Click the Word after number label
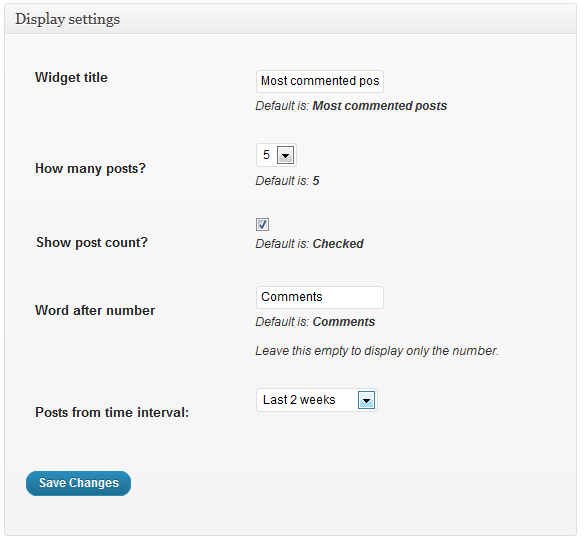This screenshot has height=543, width=584. coord(95,310)
